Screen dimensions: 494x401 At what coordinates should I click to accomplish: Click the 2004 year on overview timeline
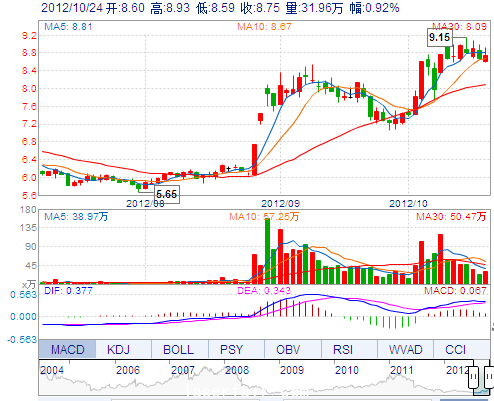[x=52, y=370]
